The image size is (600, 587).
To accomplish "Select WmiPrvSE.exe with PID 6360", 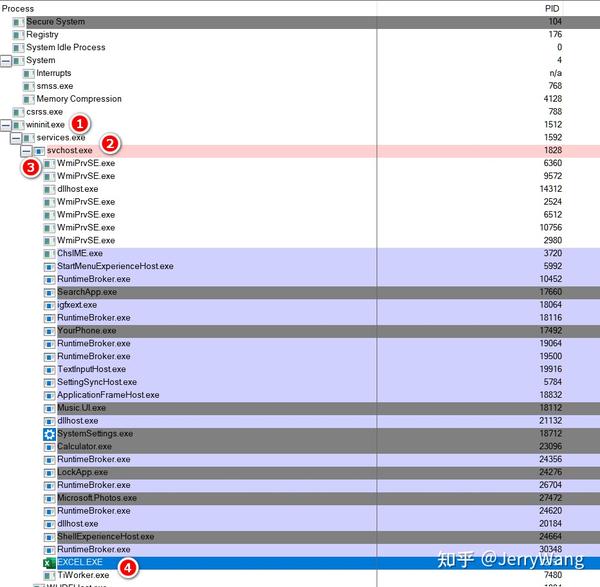I will (86, 163).
